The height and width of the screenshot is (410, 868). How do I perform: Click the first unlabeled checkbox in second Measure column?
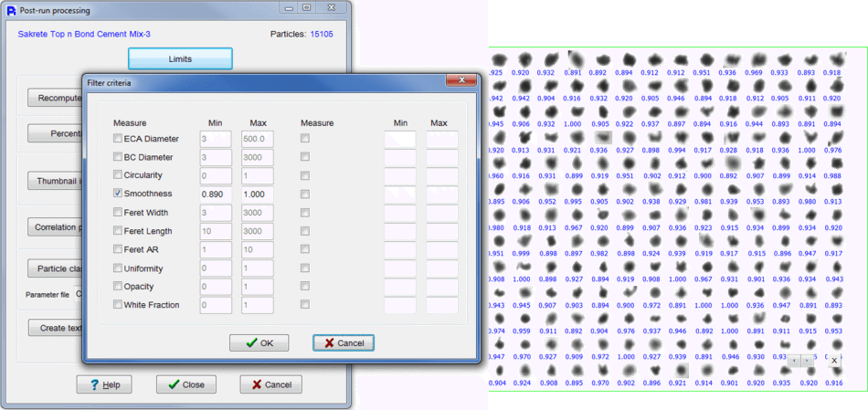pos(304,138)
